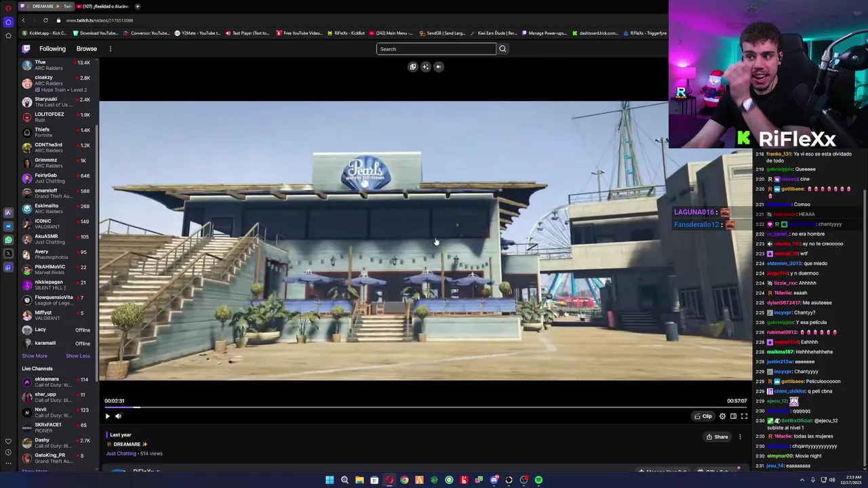Create a clip with Clip button

703,416
